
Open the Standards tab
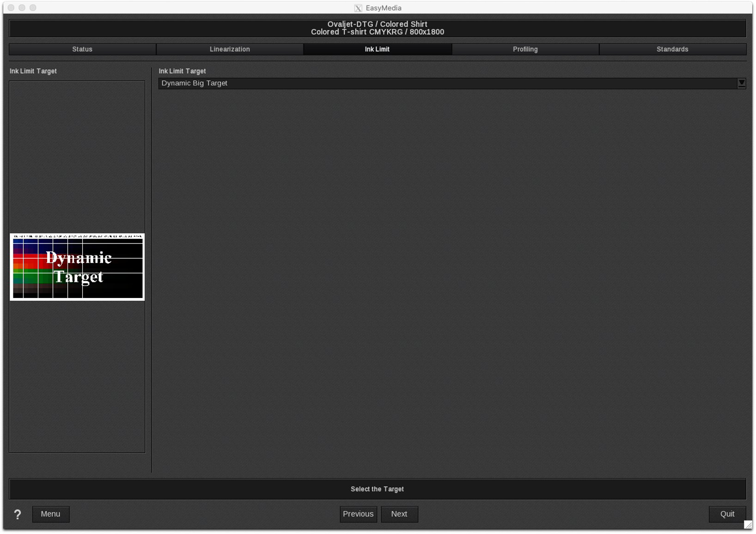[x=672, y=49]
